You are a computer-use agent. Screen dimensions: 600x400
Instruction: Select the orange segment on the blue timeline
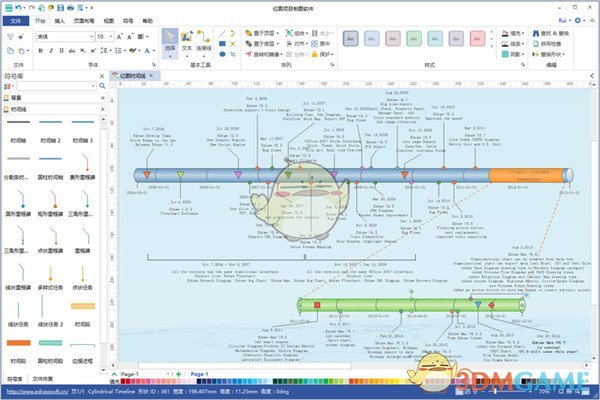tap(528, 175)
